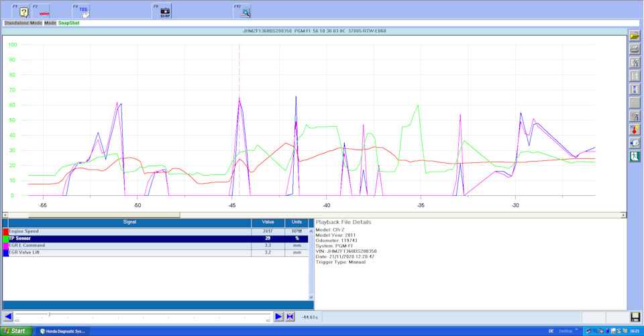Screen dimensions: 644x336
Task: Click the graph scrollbar's right arrow
Action: [x=623, y=215]
